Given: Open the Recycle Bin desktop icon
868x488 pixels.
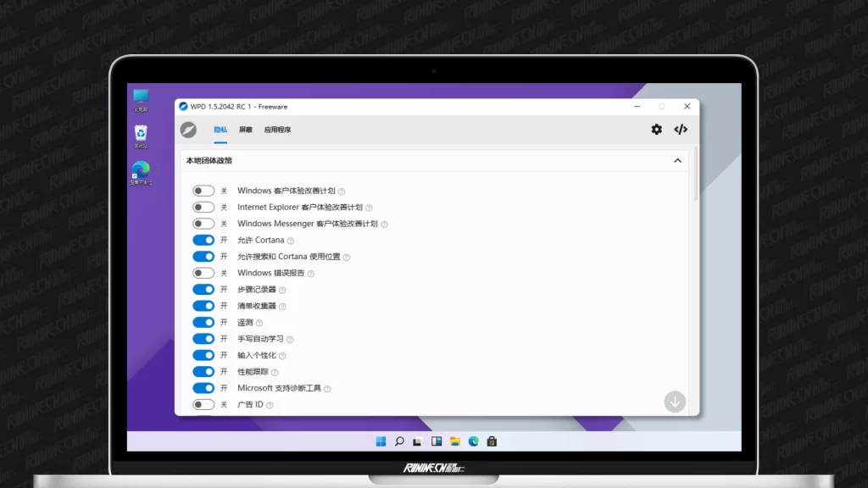Looking at the screenshot, I should tap(141, 134).
